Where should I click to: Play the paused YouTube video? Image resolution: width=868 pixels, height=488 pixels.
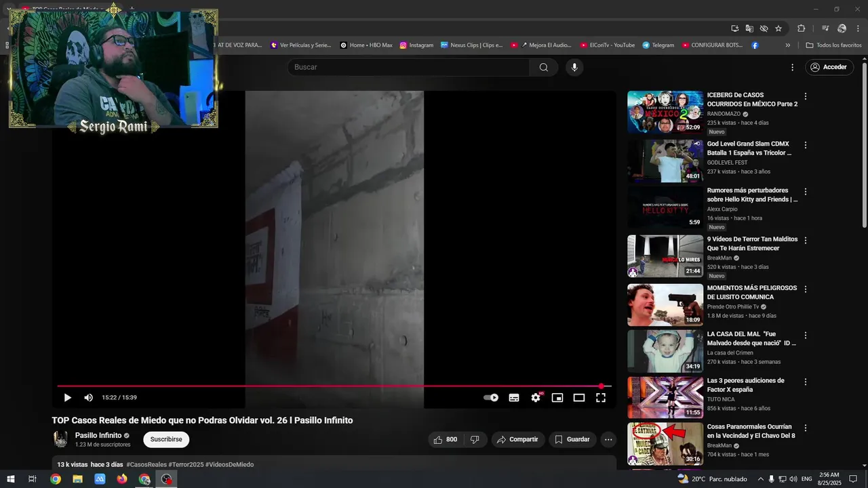pyautogui.click(x=67, y=398)
